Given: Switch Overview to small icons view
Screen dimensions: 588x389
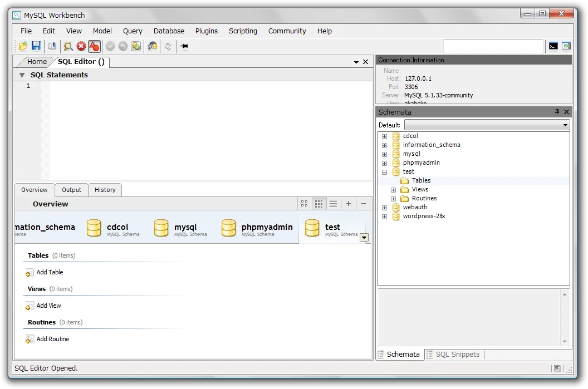Looking at the screenshot, I should tap(318, 204).
